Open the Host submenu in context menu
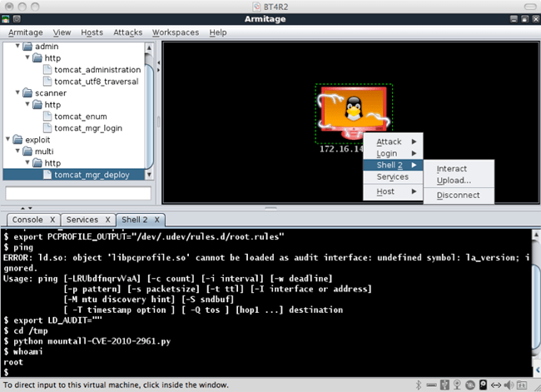The image size is (541, 392). click(393, 191)
